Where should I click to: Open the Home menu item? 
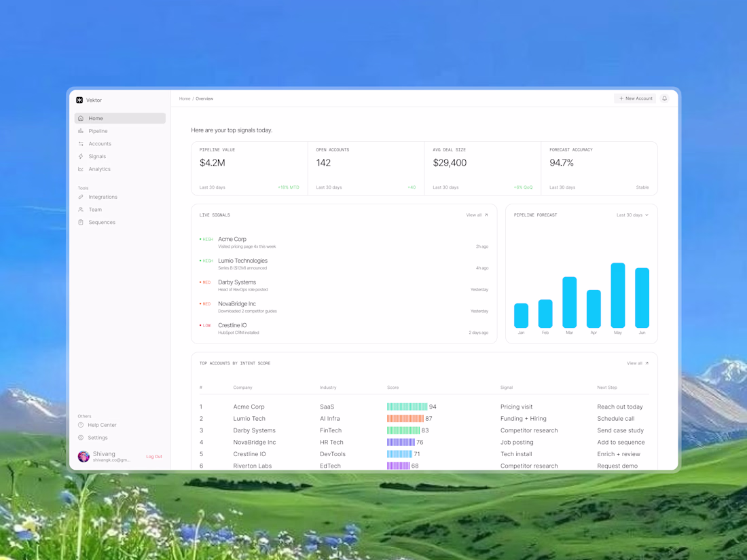tap(120, 118)
